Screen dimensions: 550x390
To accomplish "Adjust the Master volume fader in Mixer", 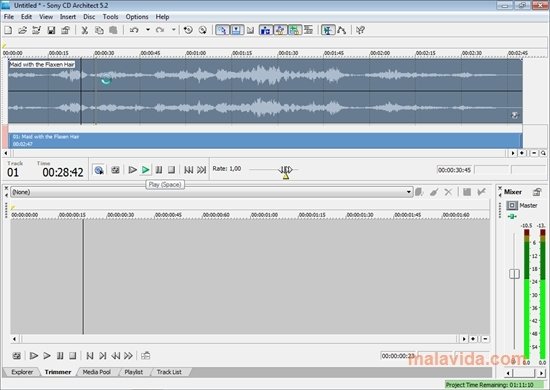I will pyautogui.click(x=514, y=274).
